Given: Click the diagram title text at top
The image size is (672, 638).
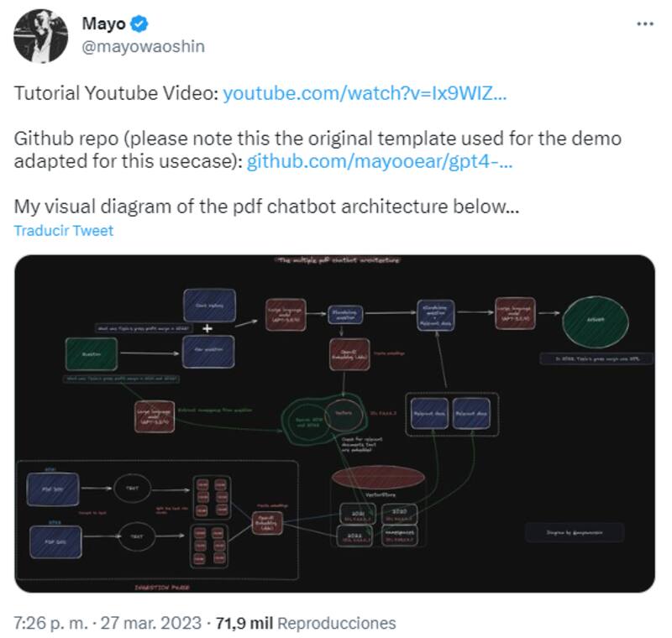Looking at the screenshot, I should click(338, 261).
